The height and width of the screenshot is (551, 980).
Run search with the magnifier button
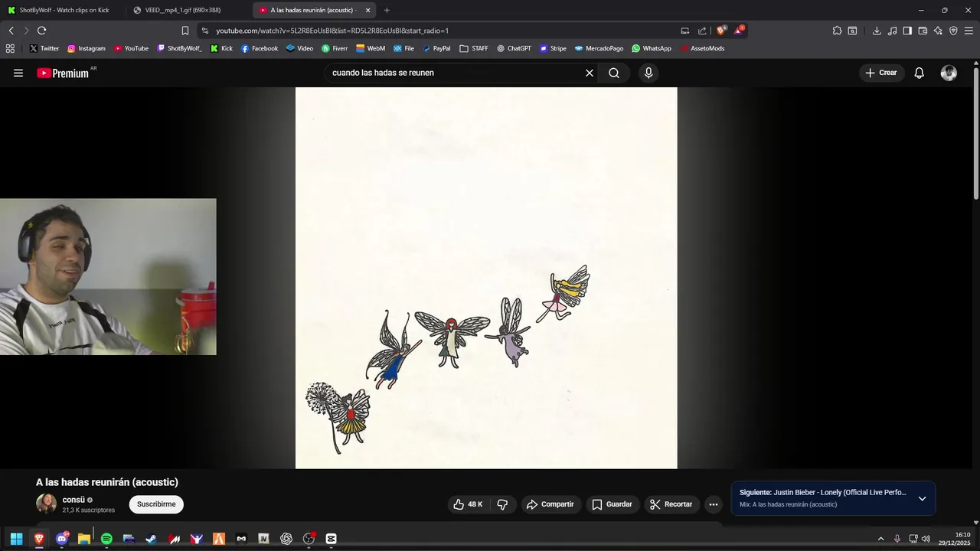point(614,73)
